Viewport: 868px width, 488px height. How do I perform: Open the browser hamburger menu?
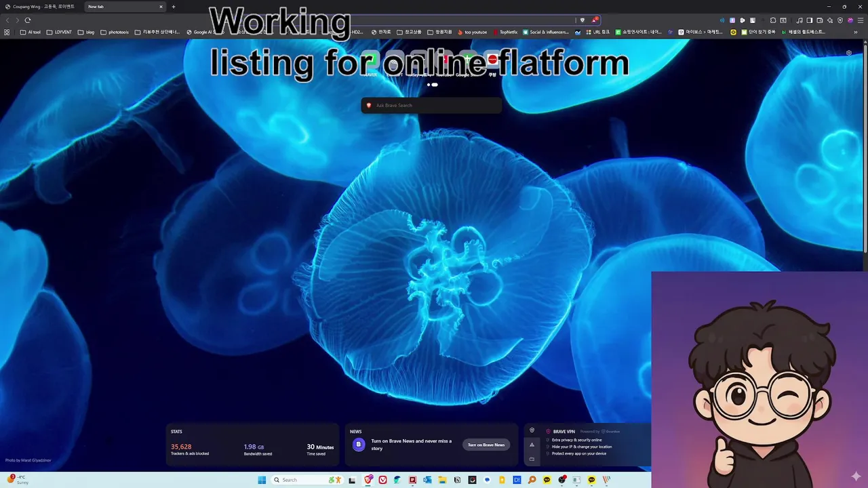[x=861, y=20]
